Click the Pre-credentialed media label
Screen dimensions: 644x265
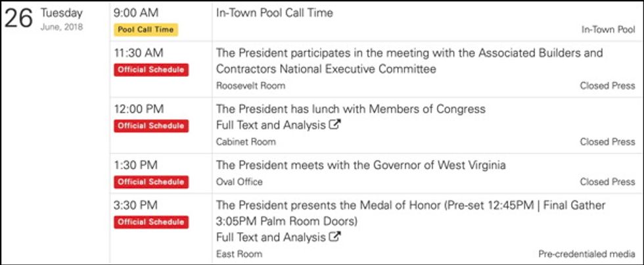pos(587,254)
